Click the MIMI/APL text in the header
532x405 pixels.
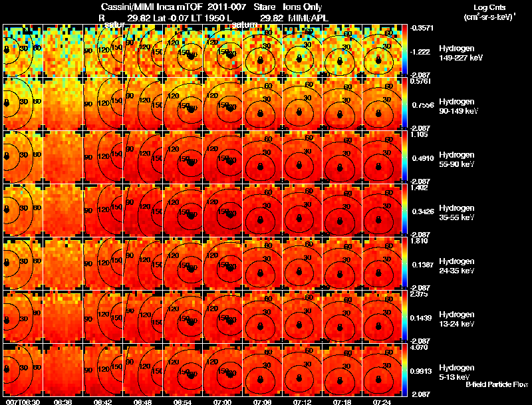[x=308, y=18]
